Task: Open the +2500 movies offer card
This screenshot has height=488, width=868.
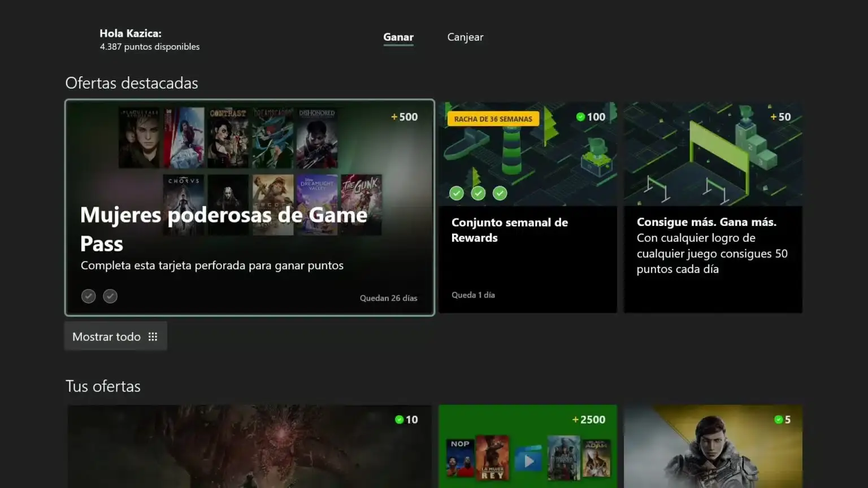Action: pyautogui.click(x=528, y=446)
